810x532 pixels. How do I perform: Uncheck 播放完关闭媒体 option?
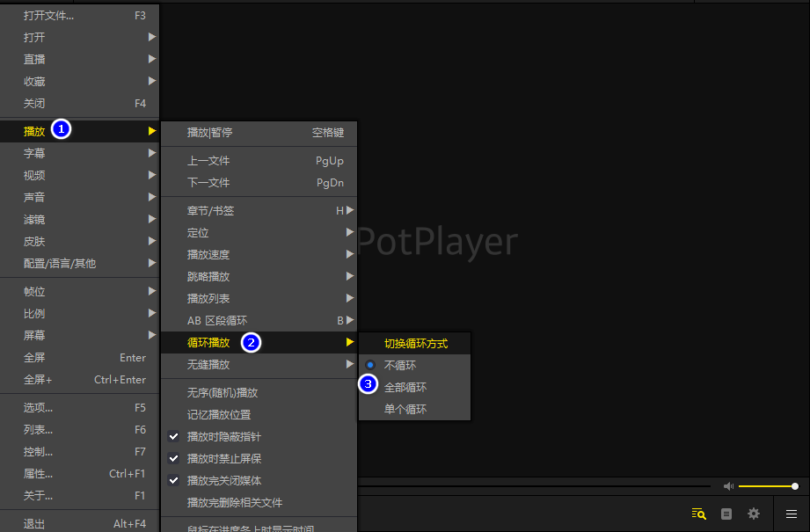tap(223, 480)
